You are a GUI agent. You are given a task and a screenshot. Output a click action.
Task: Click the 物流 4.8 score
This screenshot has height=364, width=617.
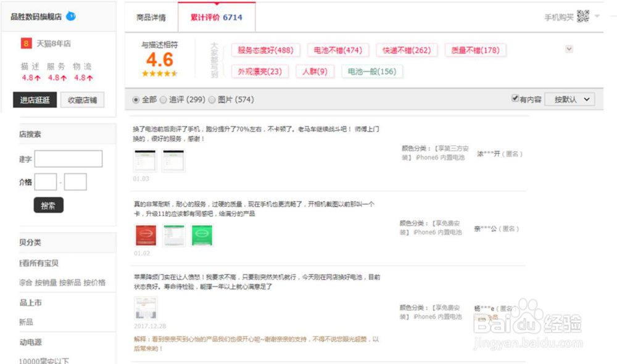[x=83, y=78]
